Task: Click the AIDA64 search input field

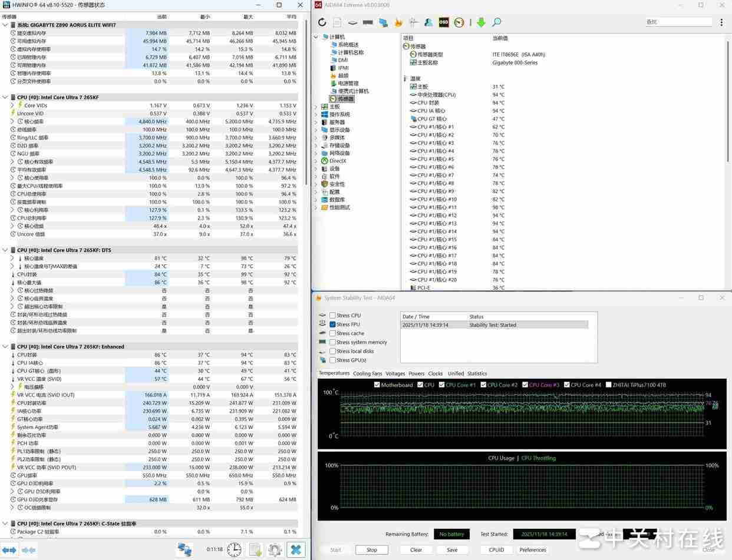Action: (x=678, y=22)
